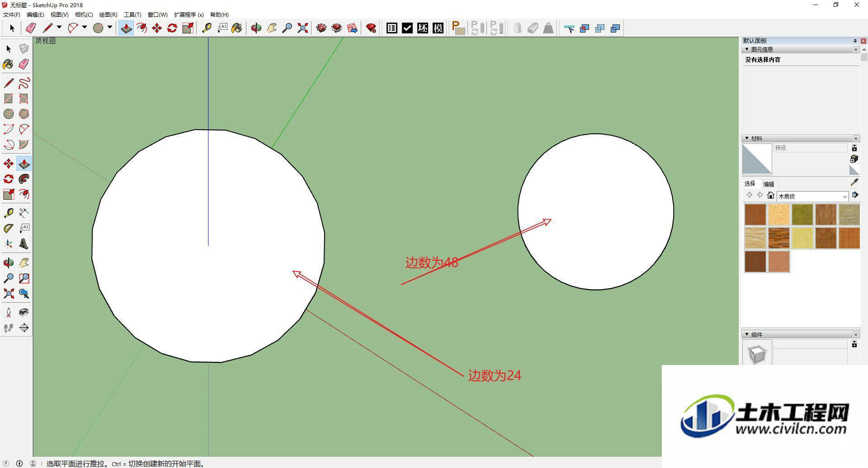The width and height of the screenshot is (868, 468).
Task: Pick the Line pencil tool in left toolbar
Action: coord(8,83)
